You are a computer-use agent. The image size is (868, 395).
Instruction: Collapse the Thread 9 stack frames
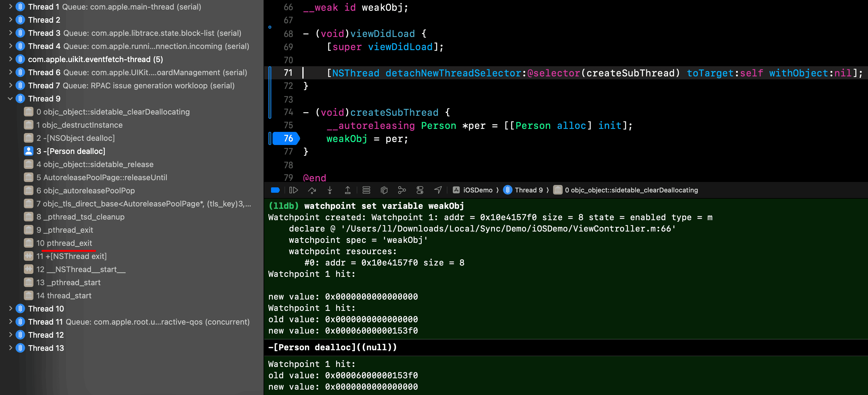[10, 99]
